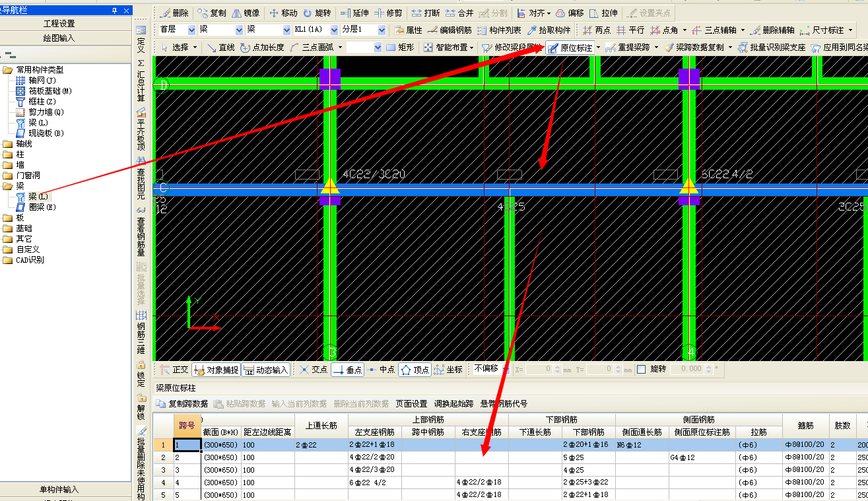Click 平齐板顶 in vertical toolbar
Viewport: 868px width, 501px height.
[141, 129]
